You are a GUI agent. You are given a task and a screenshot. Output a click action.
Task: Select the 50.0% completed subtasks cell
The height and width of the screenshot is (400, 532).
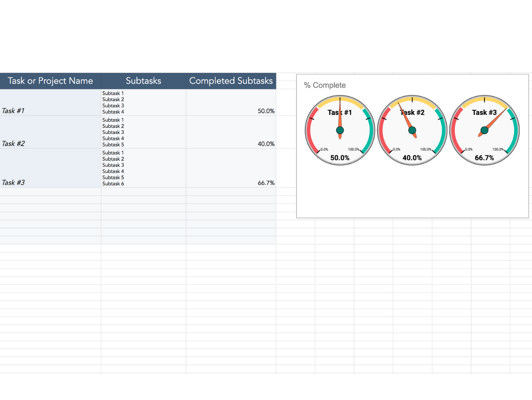point(231,102)
